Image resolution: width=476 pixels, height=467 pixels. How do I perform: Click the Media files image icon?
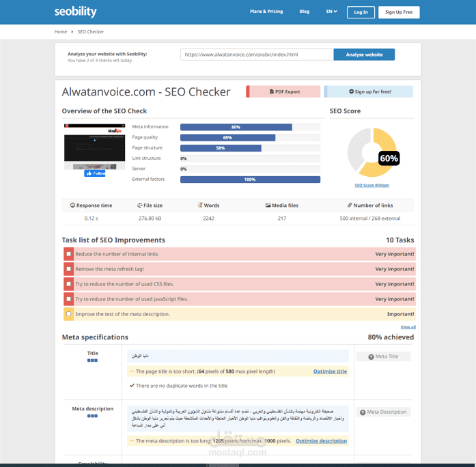point(268,205)
